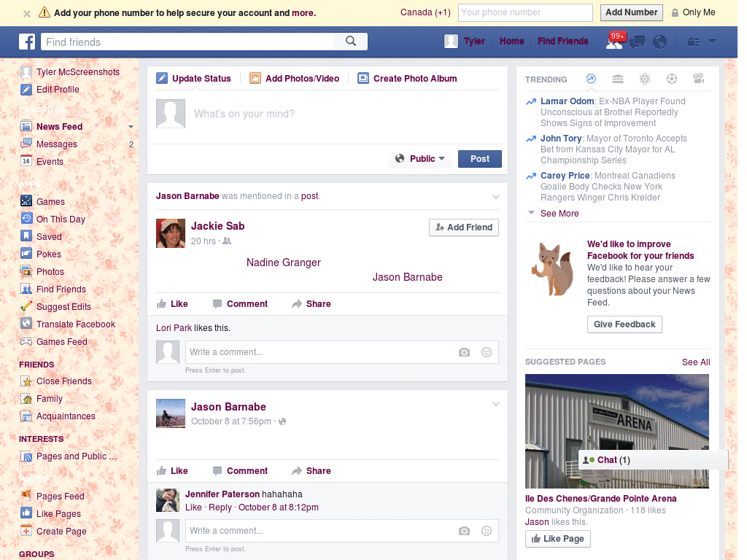Image resolution: width=747 pixels, height=560 pixels.
Task: Attach photo to Jackie Sab post comment
Action: (x=464, y=352)
